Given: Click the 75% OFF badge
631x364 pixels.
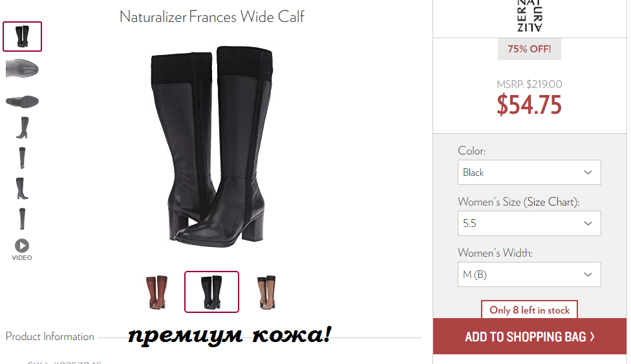Looking at the screenshot, I should (529, 49).
